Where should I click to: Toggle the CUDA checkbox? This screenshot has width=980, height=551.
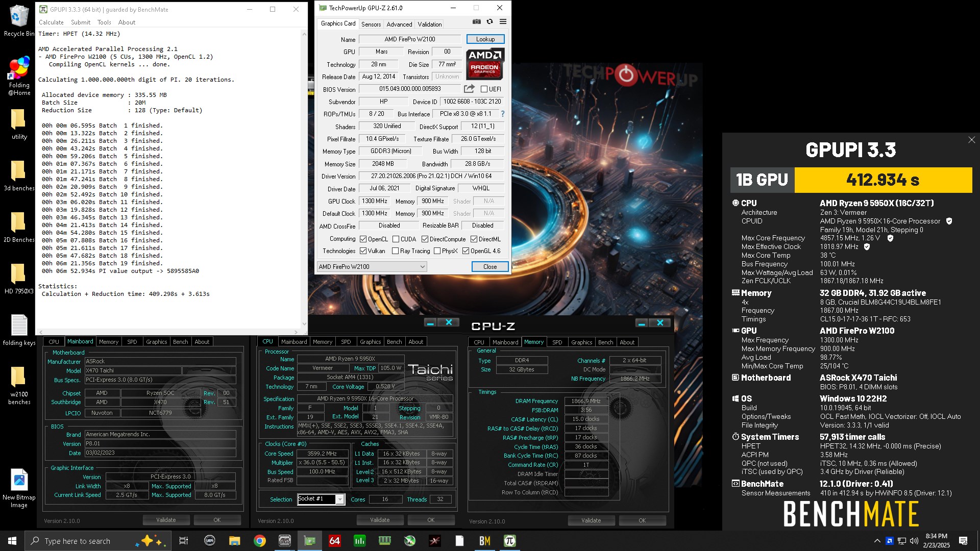(396, 239)
